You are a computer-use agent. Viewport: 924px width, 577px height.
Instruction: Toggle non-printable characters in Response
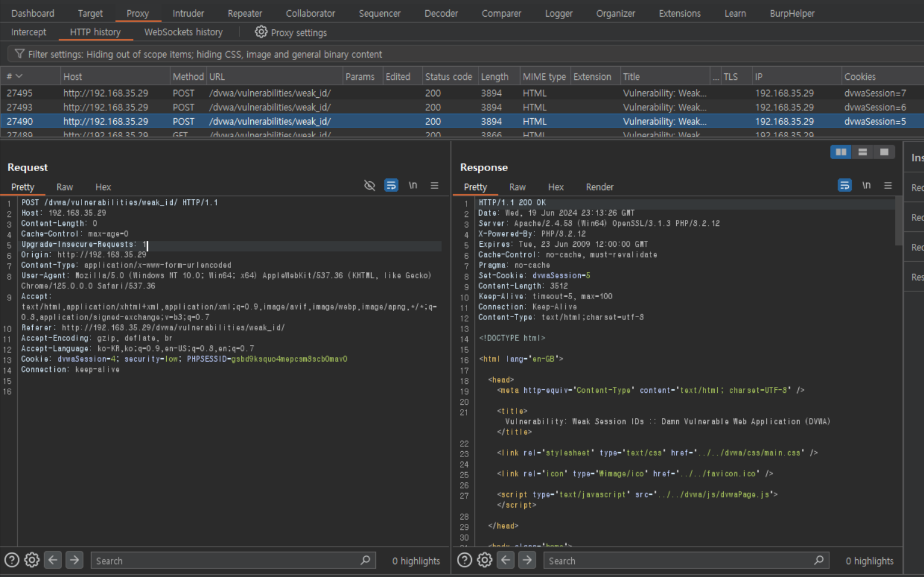pyautogui.click(x=866, y=186)
